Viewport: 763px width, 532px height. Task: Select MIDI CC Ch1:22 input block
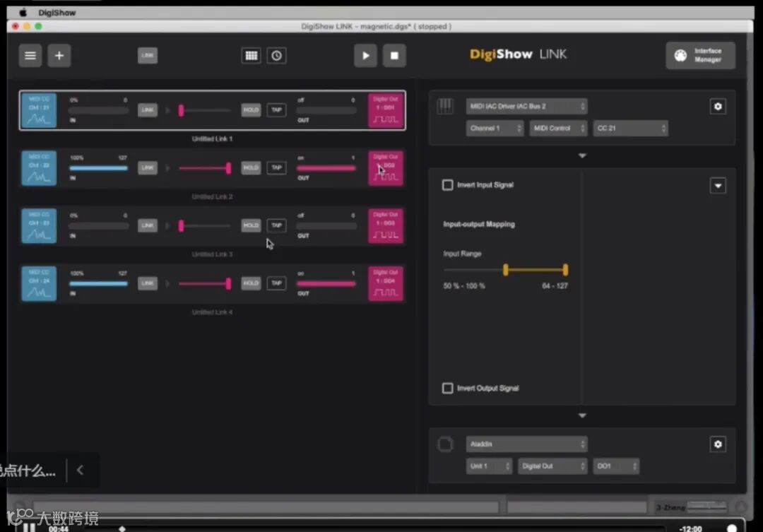39,168
